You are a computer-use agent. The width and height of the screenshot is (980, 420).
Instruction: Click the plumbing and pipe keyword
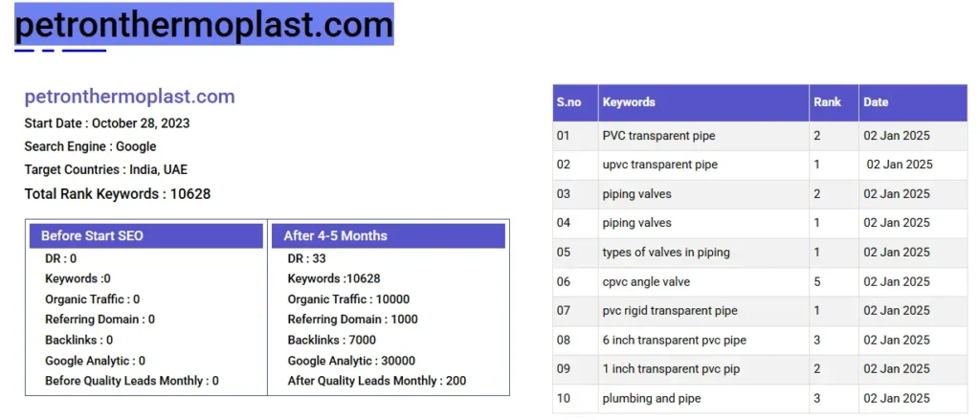[651, 399]
